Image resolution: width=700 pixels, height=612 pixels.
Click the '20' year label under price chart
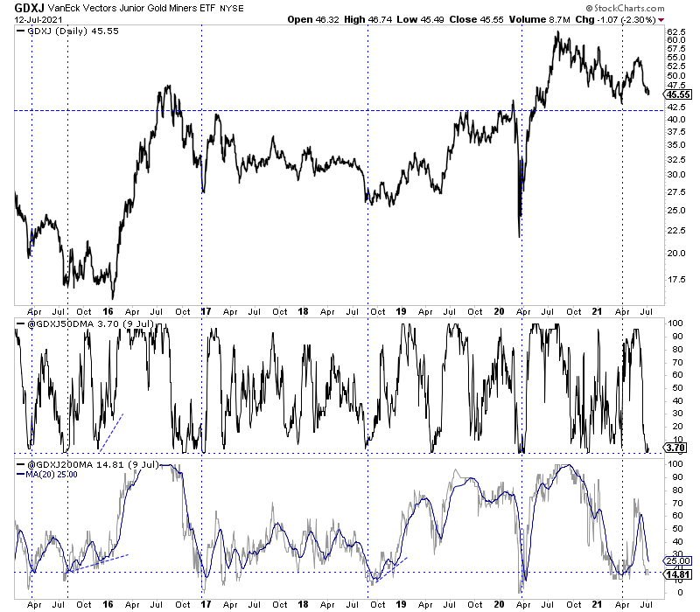click(499, 311)
